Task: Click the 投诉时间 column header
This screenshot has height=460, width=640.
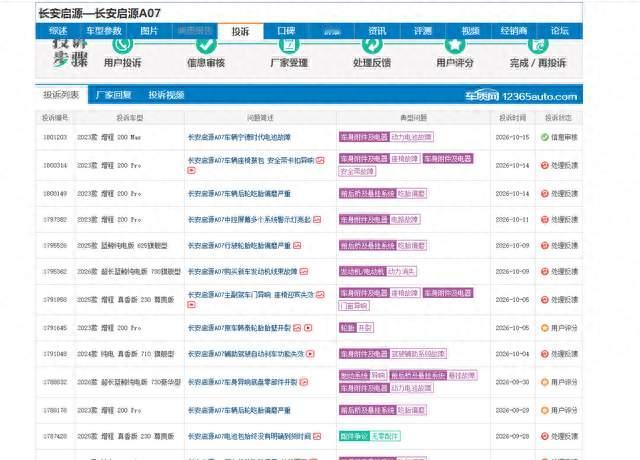Action: pyautogui.click(x=512, y=118)
